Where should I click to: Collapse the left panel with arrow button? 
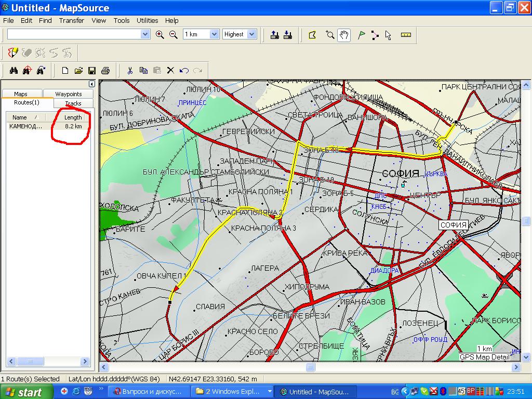point(91,84)
